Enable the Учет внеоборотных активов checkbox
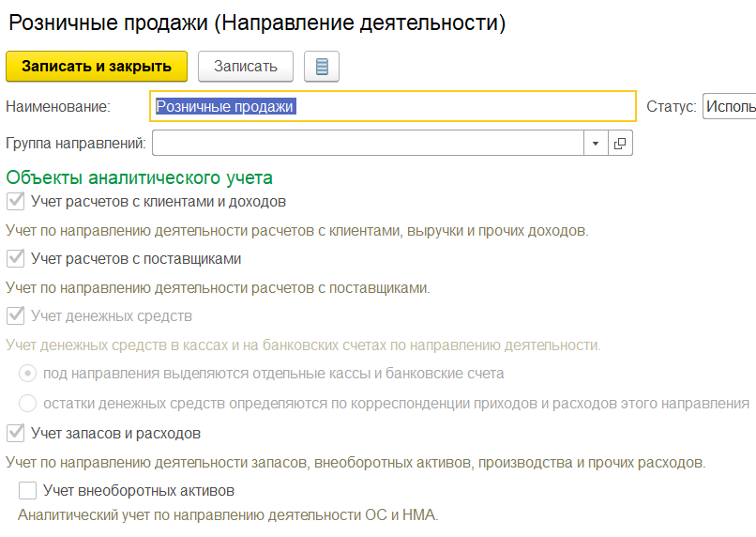The width and height of the screenshot is (756, 537). click(x=28, y=490)
